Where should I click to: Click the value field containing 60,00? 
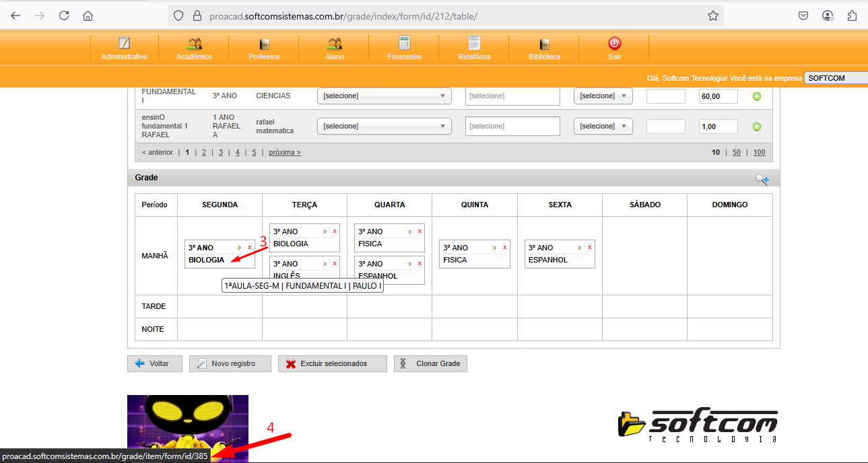pyautogui.click(x=718, y=96)
